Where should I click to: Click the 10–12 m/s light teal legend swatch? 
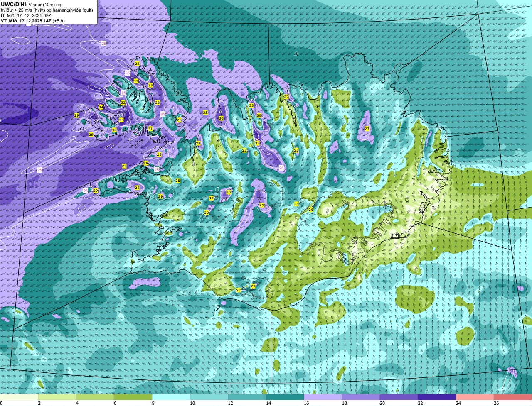(209, 397)
